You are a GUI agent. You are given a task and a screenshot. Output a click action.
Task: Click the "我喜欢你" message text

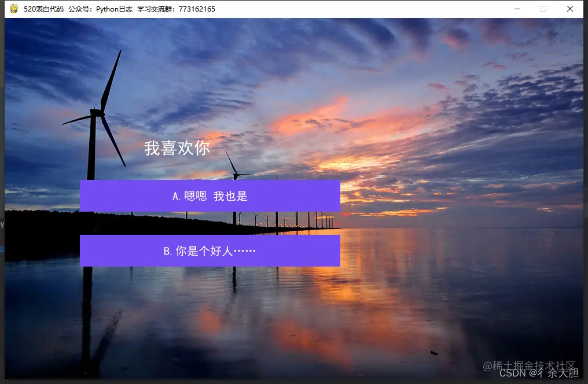coord(176,149)
